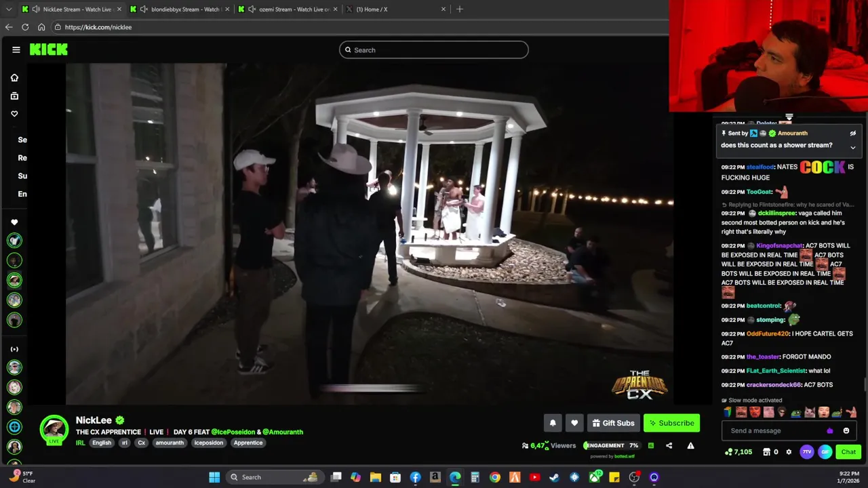Click the Subscribe button
The width and height of the screenshot is (868, 488).
click(671, 423)
